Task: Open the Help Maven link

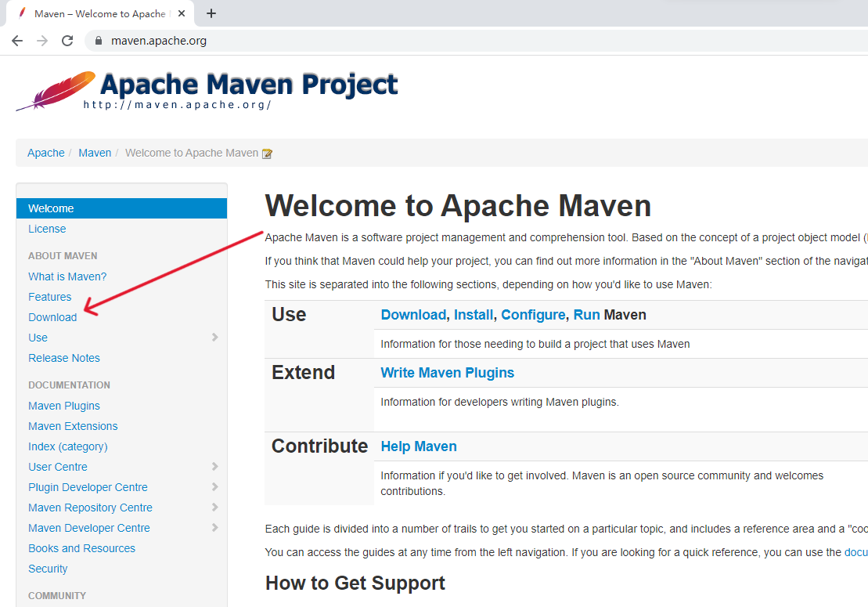Action: (x=419, y=446)
